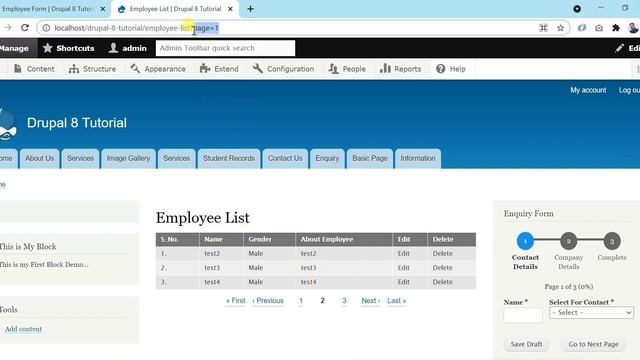640x360 pixels.
Task: Click the Save Draft button
Action: point(527,344)
